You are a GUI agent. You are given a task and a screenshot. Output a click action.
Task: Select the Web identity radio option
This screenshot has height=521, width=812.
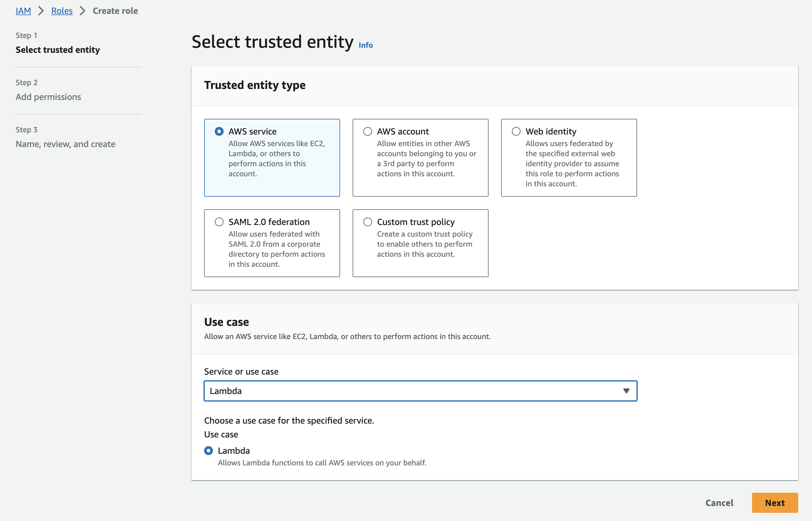tap(516, 131)
